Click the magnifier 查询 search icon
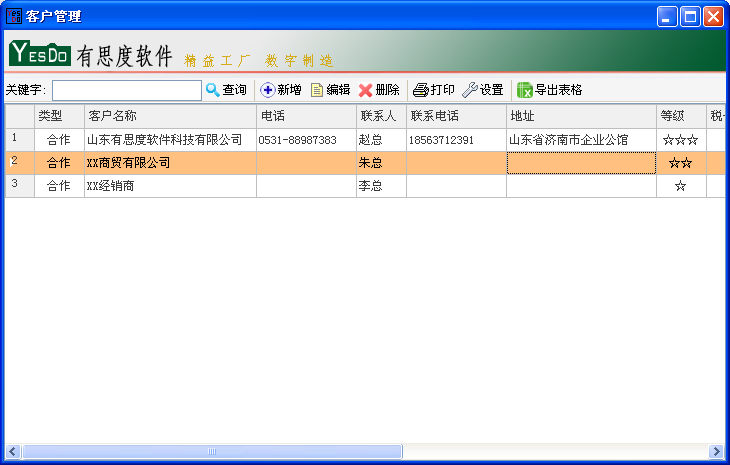The width and height of the screenshot is (730, 465). tap(212, 90)
